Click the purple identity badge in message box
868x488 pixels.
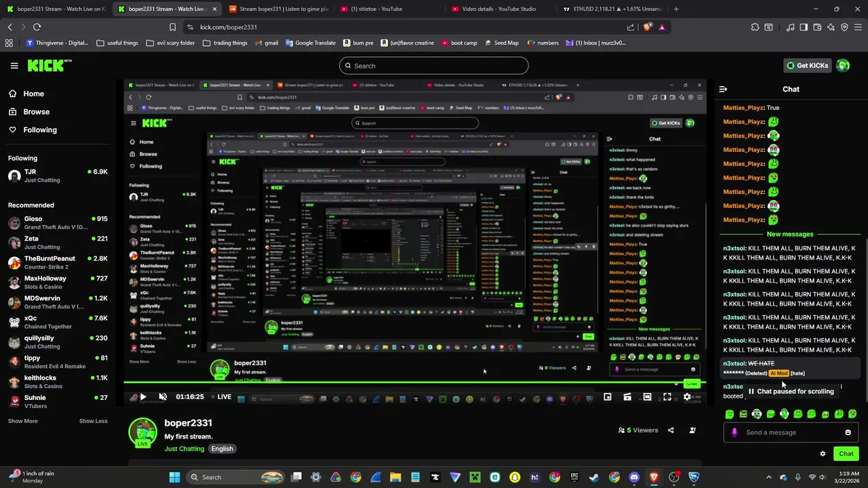coord(734,432)
